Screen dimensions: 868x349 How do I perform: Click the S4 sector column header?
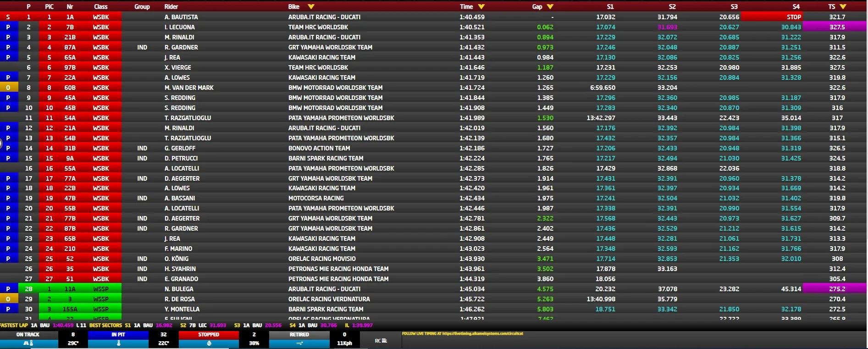tap(796, 6)
